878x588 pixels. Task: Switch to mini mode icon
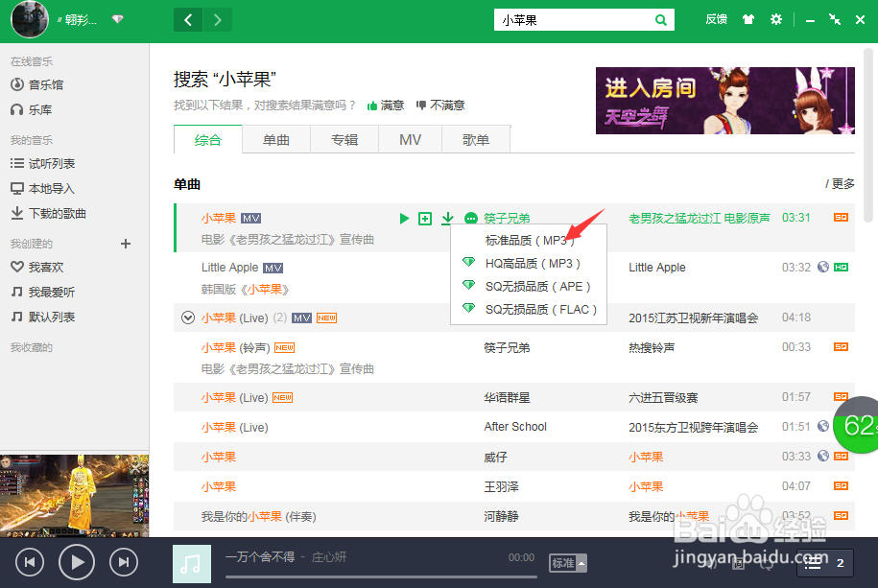(834, 19)
